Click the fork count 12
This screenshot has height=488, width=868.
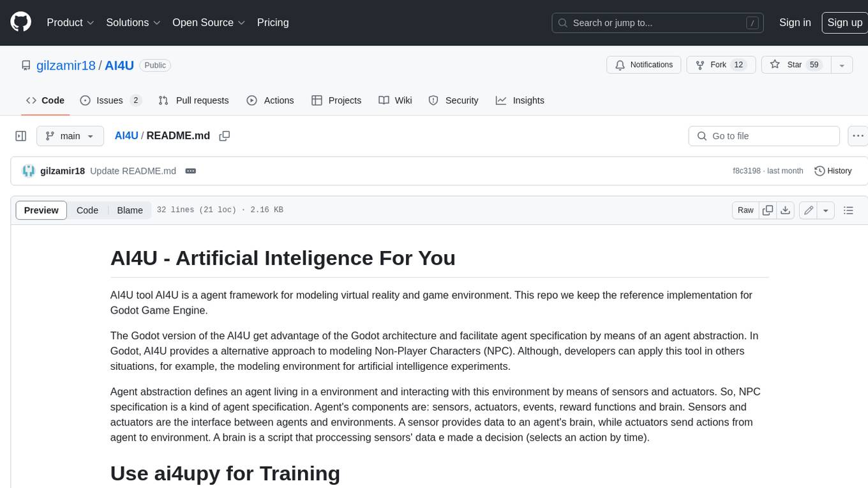[x=738, y=65]
